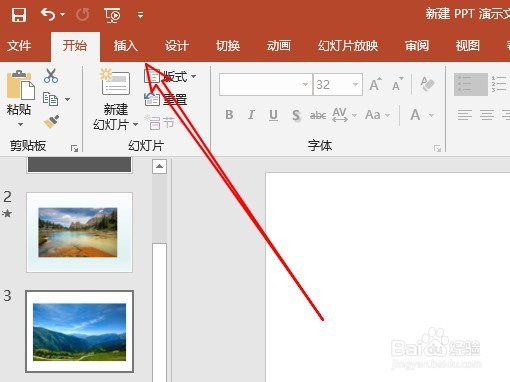Click the slide panel vertical scrollbar thumb
Image resolution: width=510 pixels, height=382 pixels.
pyautogui.click(x=159, y=313)
